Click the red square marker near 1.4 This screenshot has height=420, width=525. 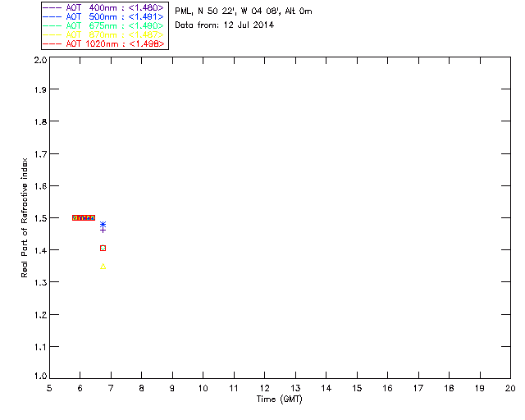click(103, 249)
